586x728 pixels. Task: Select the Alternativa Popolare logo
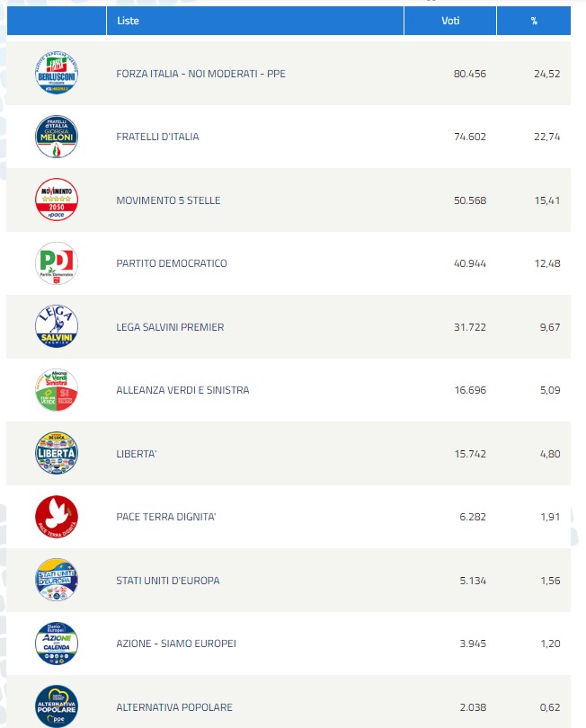coord(56,706)
